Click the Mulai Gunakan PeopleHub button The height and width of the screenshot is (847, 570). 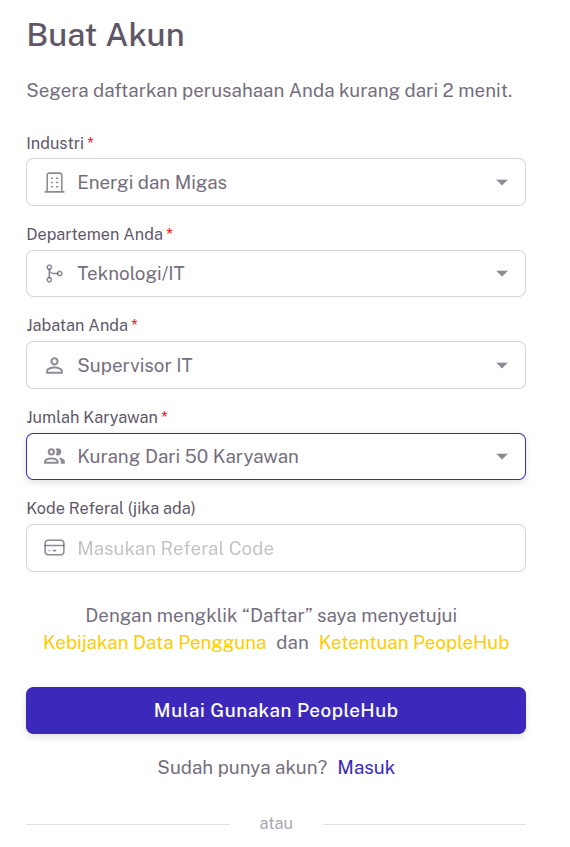tap(276, 710)
